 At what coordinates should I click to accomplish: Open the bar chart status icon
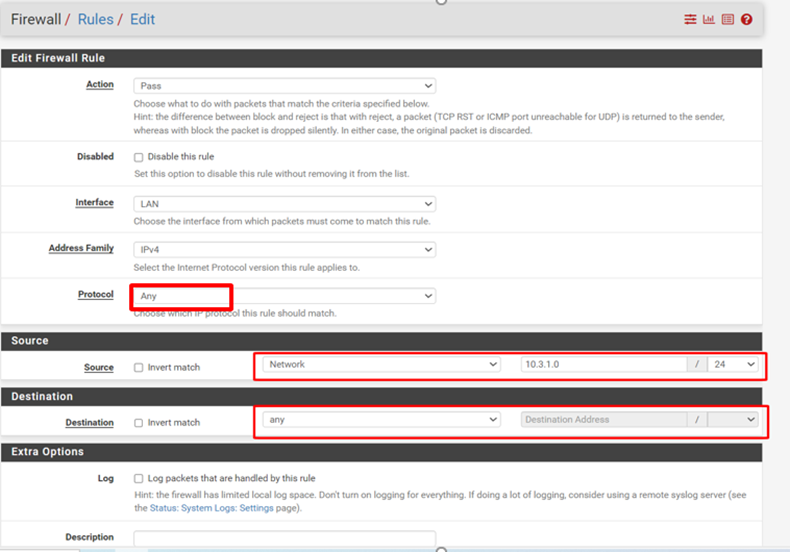tap(709, 19)
